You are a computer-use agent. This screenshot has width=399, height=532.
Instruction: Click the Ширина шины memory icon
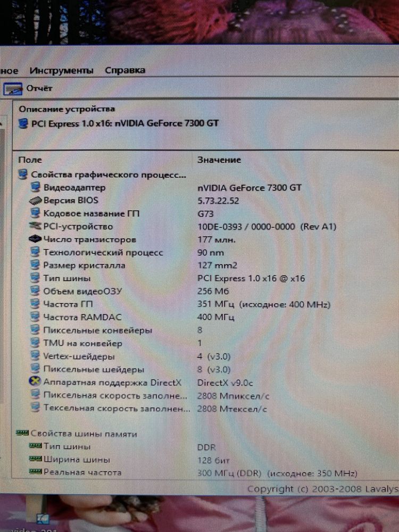[35, 459]
